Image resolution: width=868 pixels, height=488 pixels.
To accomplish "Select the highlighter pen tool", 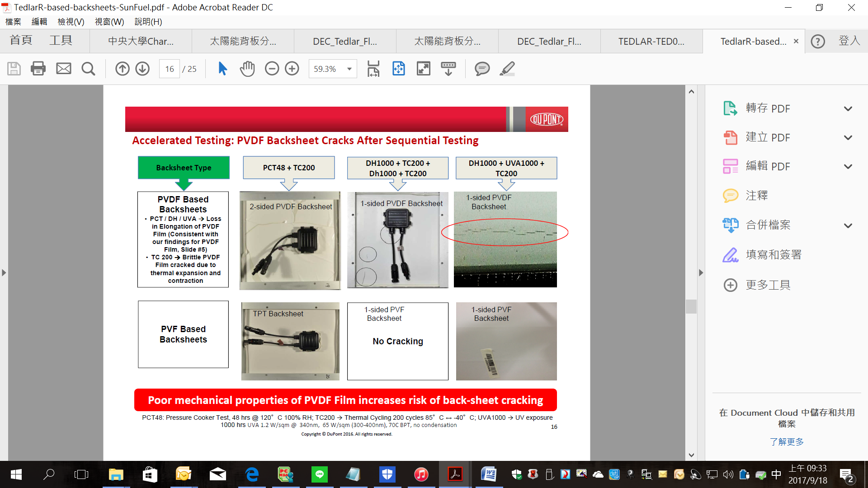I will pos(507,69).
